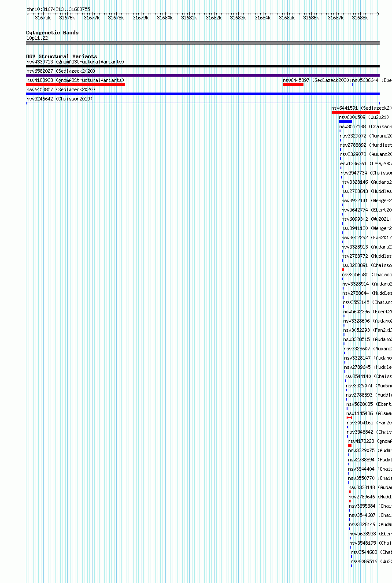Screen dimensions: 392x583
Task: Click the red bar under nsv6441591
Action: click(x=355, y=112)
